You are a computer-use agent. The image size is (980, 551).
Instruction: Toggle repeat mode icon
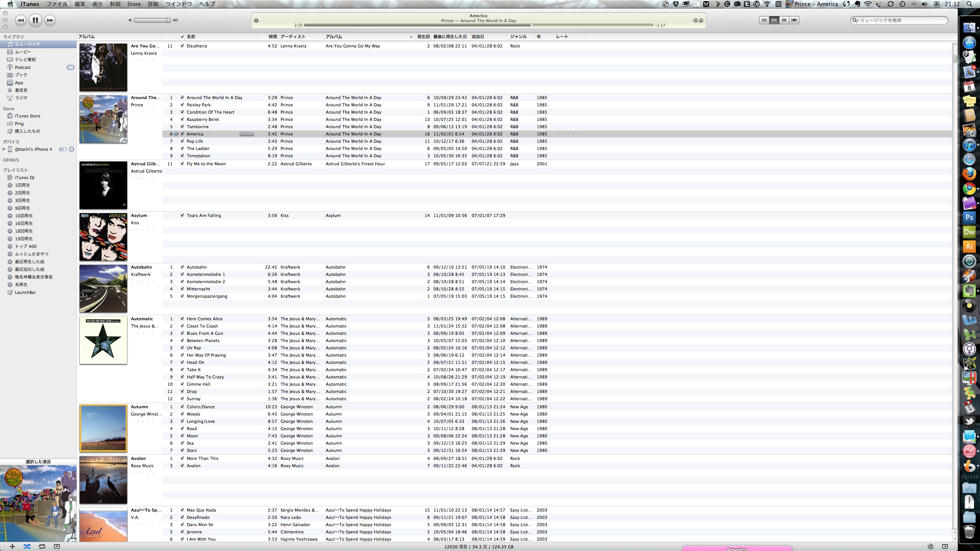click(42, 546)
